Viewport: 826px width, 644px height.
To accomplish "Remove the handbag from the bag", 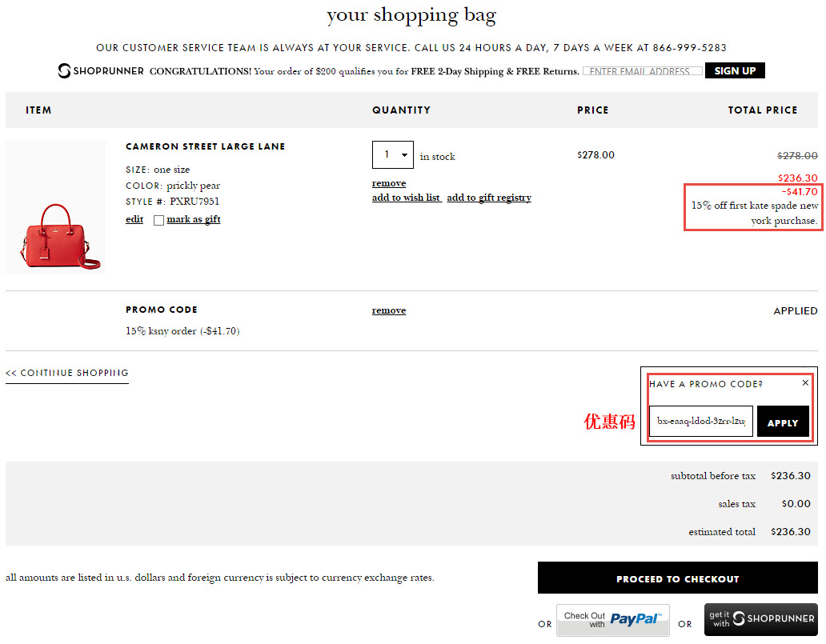I will click(389, 183).
